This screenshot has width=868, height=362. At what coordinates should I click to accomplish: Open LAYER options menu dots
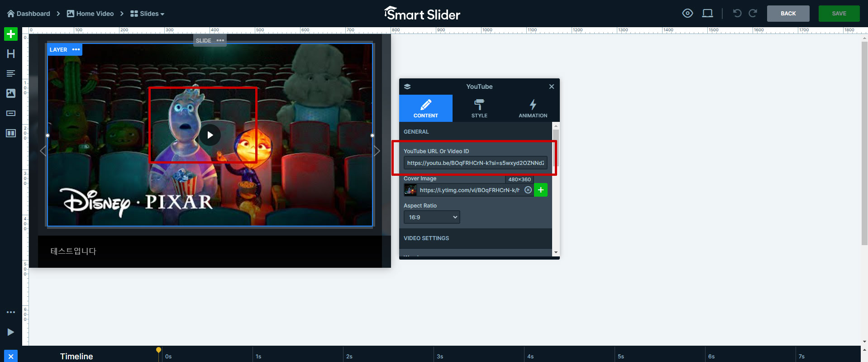pos(76,49)
